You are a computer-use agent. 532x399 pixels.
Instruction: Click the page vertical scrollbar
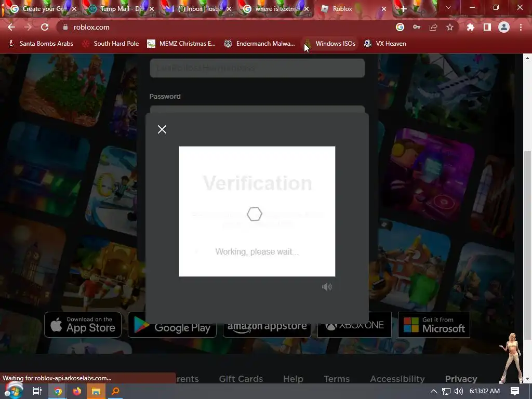pos(527,244)
